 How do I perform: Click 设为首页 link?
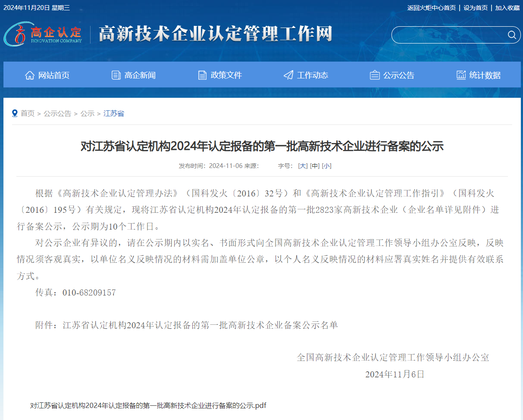[x=476, y=8]
